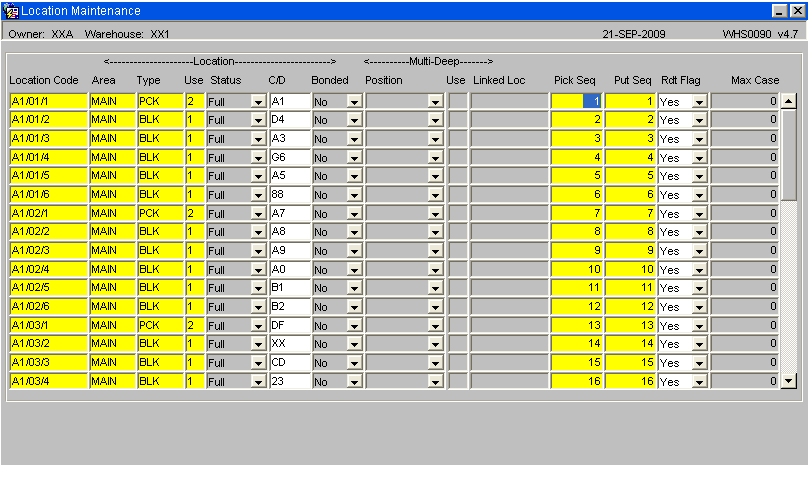Screen dimensions: 809x500
Task: Open Bonded dropdown for row A1/02/3
Action: tap(354, 251)
